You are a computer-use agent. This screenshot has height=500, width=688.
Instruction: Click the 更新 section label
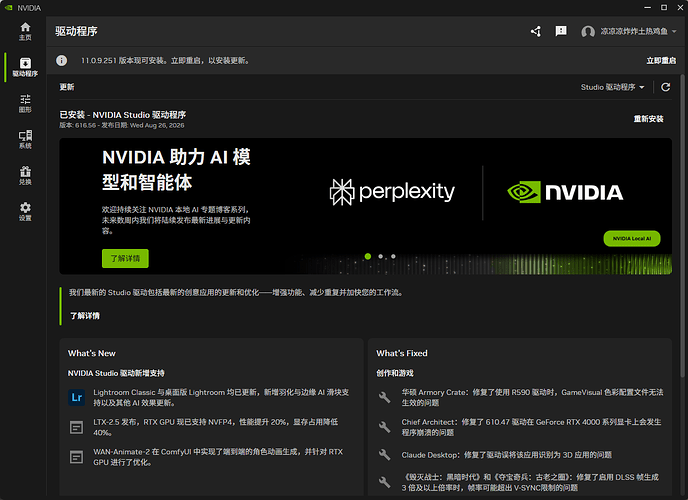67,87
